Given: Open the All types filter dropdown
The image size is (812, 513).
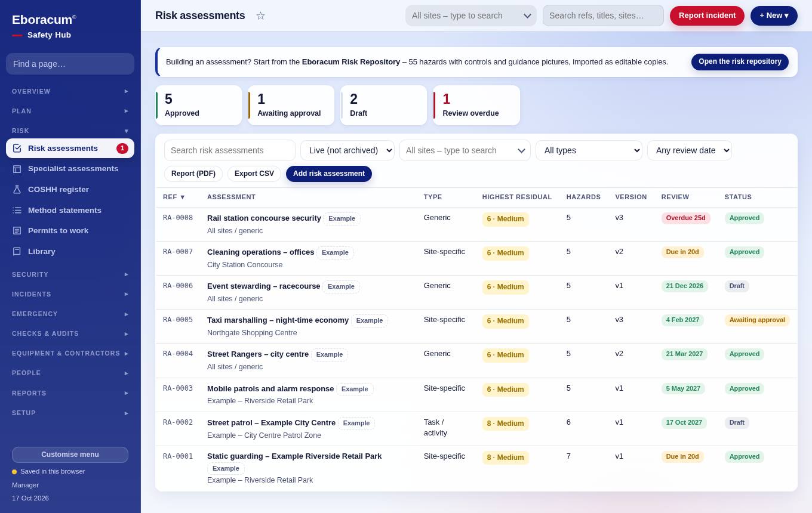Looking at the screenshot, I should coord(589,150).
